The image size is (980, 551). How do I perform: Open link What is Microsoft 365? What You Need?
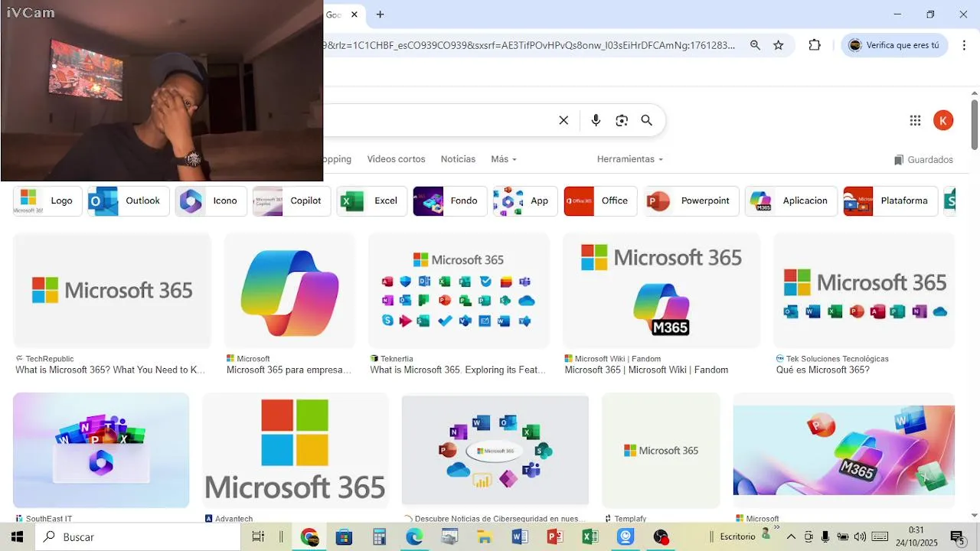click(x=110, y=370)
